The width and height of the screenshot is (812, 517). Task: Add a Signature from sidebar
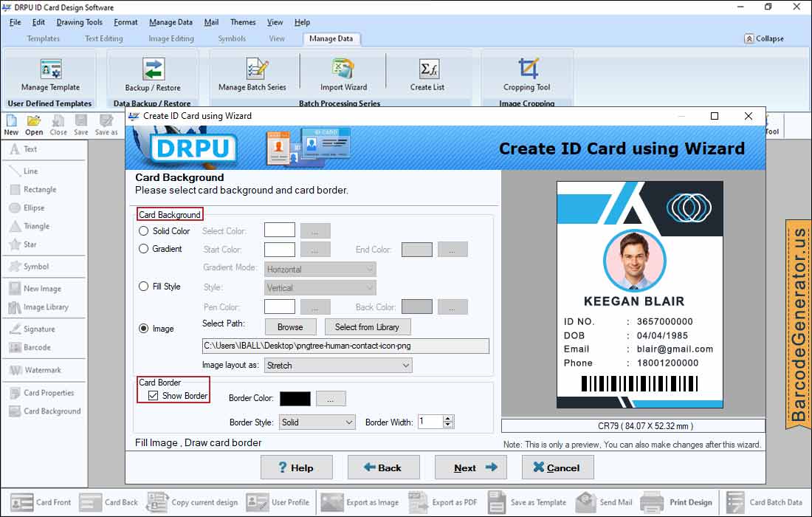pos(32,329)
